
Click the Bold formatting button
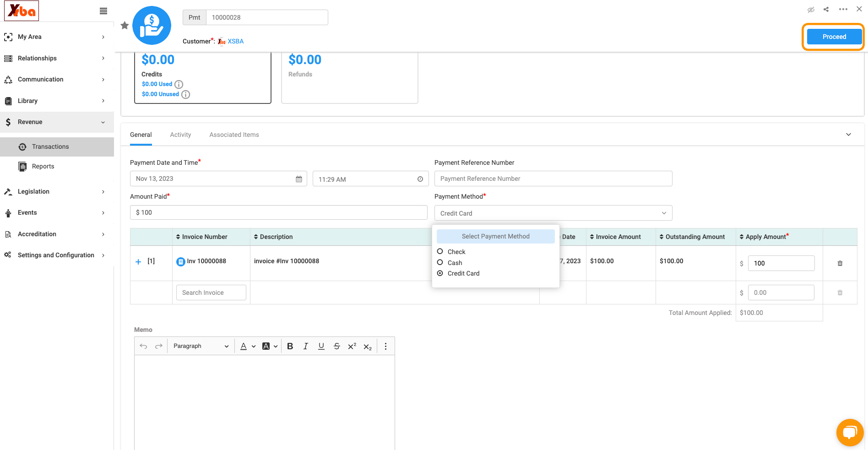pos(290,346)
